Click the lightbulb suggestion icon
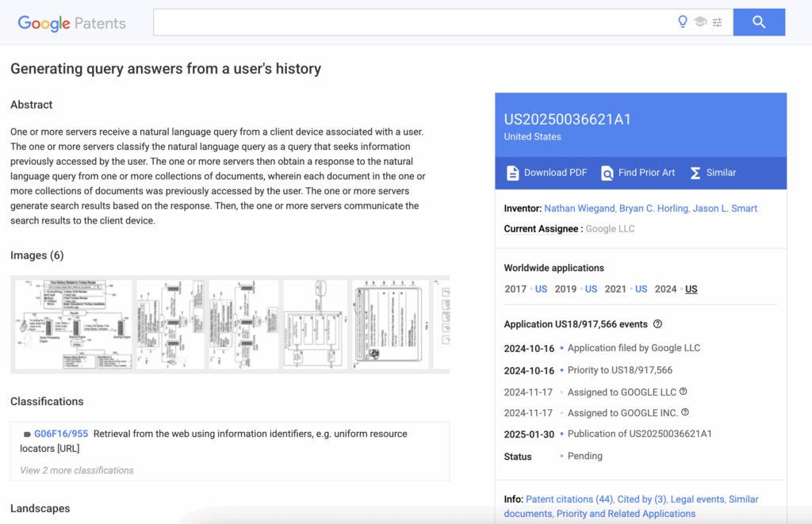The height and width of the screenshot is (524, 812). [x=683, y=21]
